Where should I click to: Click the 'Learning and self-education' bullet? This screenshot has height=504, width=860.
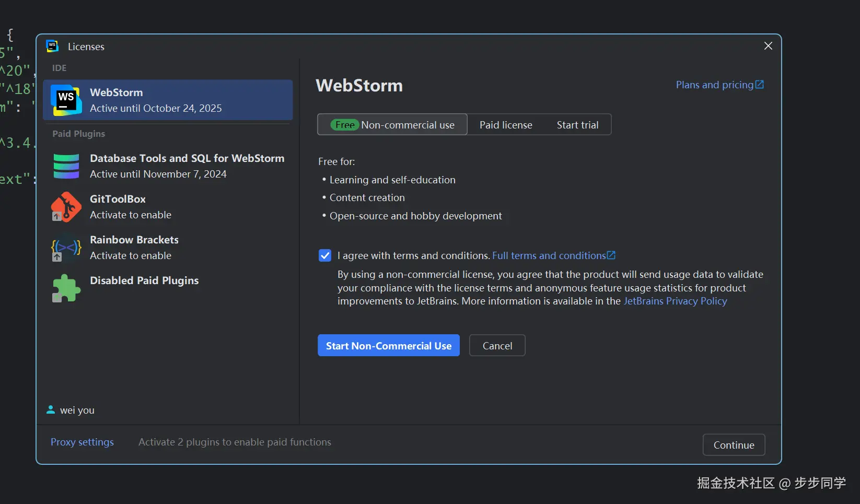[x=392, y=180]
